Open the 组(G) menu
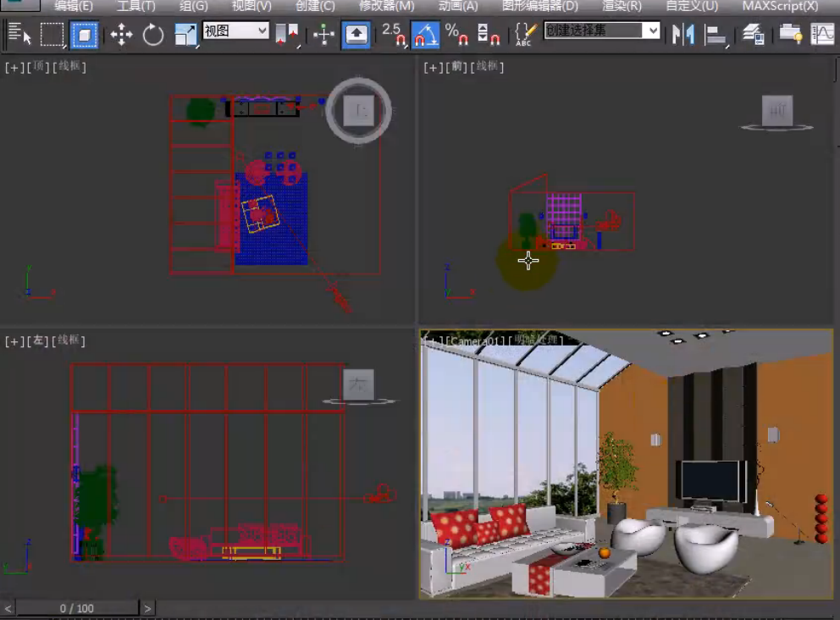 coord(193,6)
